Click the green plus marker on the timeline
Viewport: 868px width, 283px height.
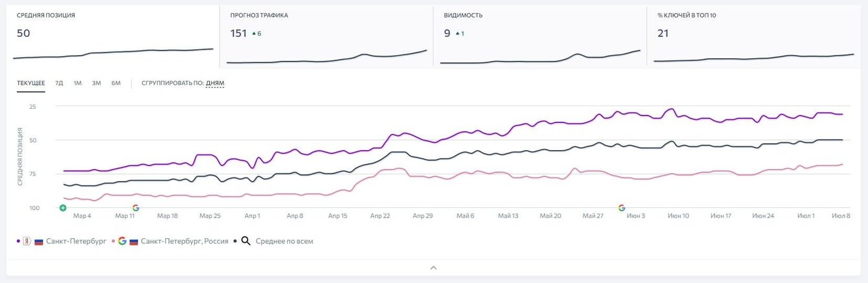pos(63,208)
